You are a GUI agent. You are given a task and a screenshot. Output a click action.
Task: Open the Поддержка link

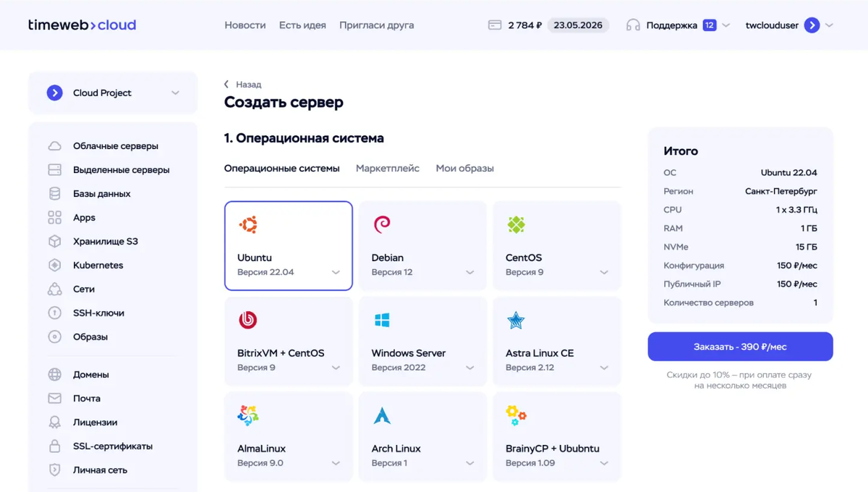coord(672,25)
